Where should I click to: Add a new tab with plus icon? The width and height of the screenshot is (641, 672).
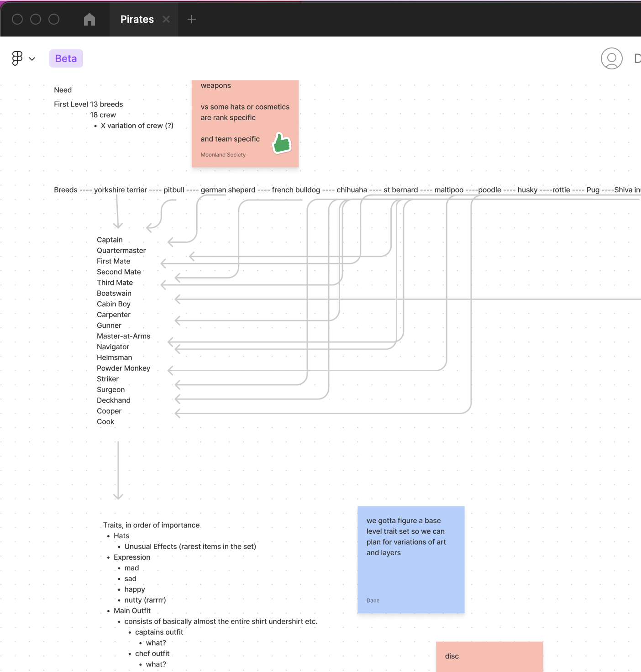coord(192,19)
